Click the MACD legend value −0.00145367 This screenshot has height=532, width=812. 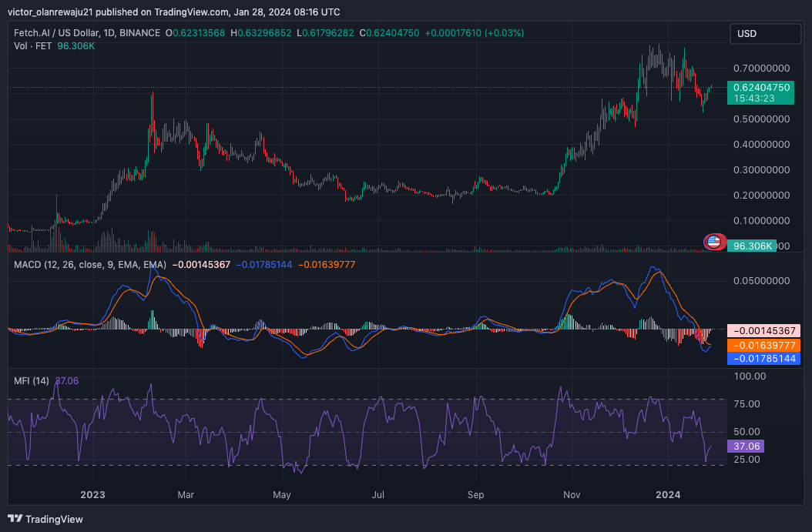[201, 264]
